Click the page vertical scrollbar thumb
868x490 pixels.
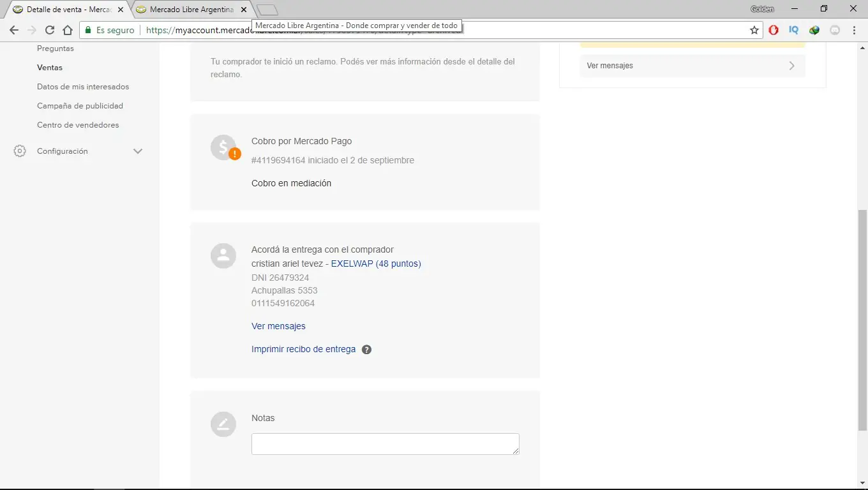(862, 319)
